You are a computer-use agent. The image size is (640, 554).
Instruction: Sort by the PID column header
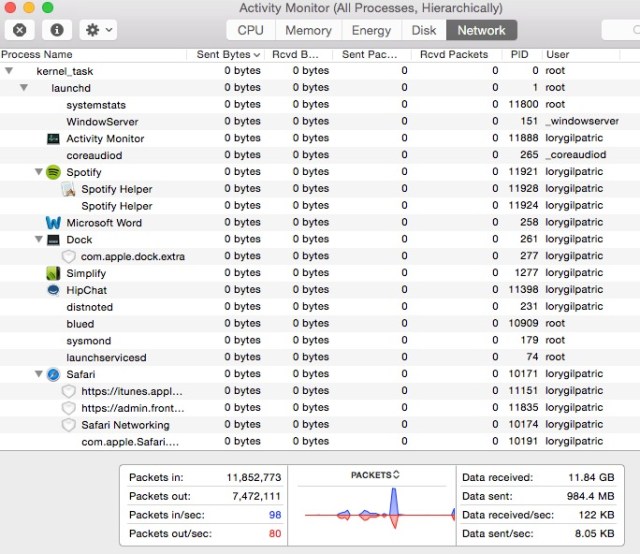(521, 55)
